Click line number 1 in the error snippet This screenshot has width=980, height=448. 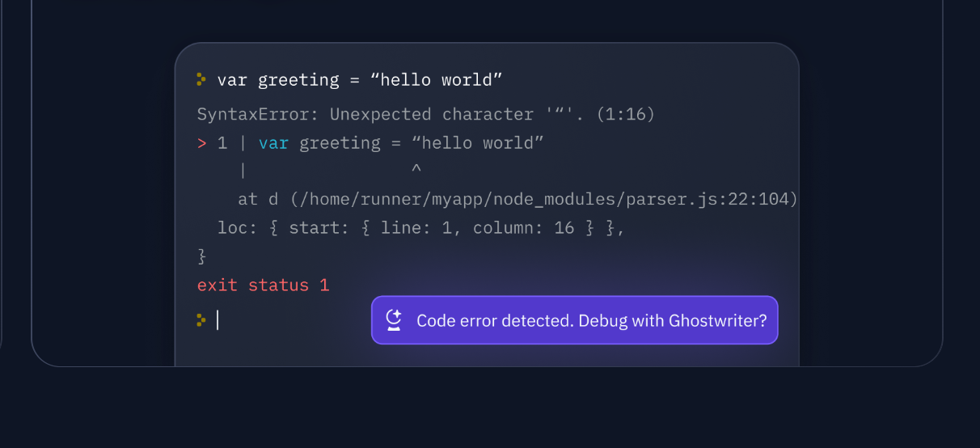(x=223, y=143)
